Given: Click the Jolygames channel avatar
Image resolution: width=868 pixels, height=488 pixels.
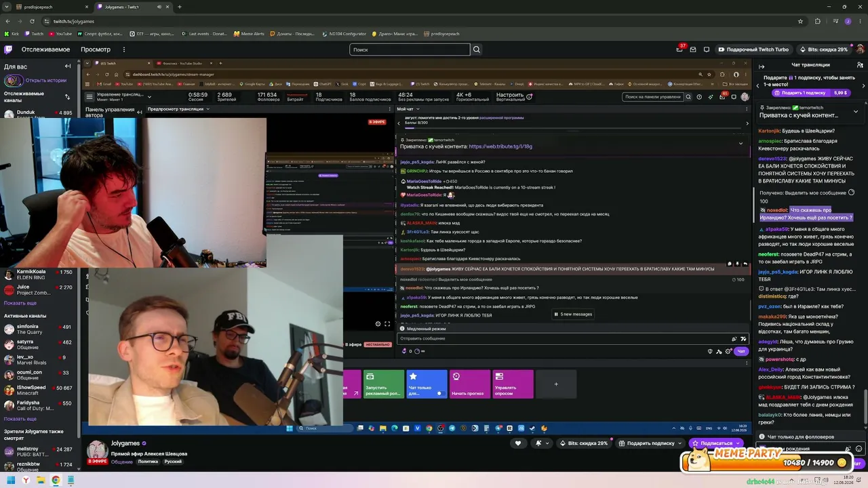Looking at the screenshot, I should coord(97,450).
